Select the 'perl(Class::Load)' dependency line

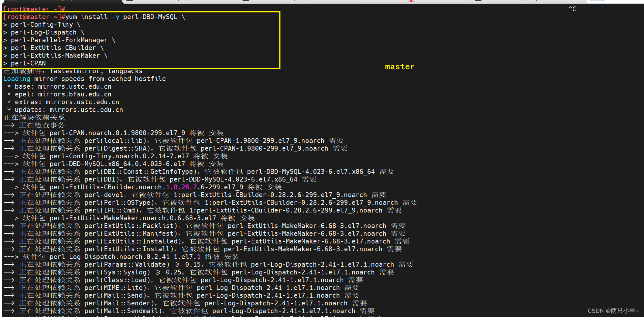click(183, 280)
